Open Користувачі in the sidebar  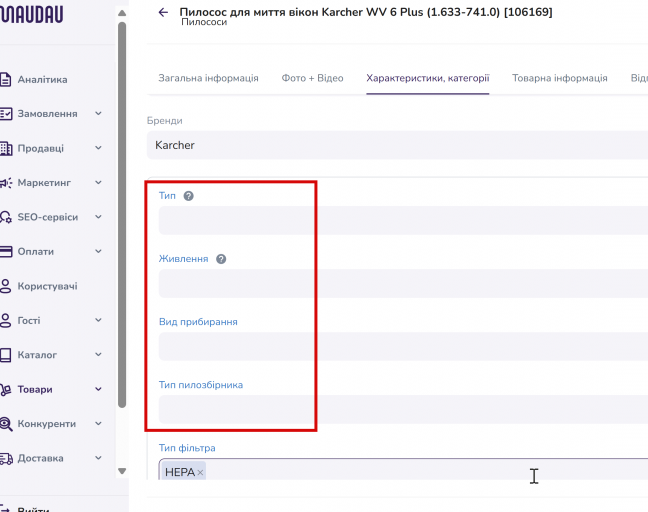47,286
